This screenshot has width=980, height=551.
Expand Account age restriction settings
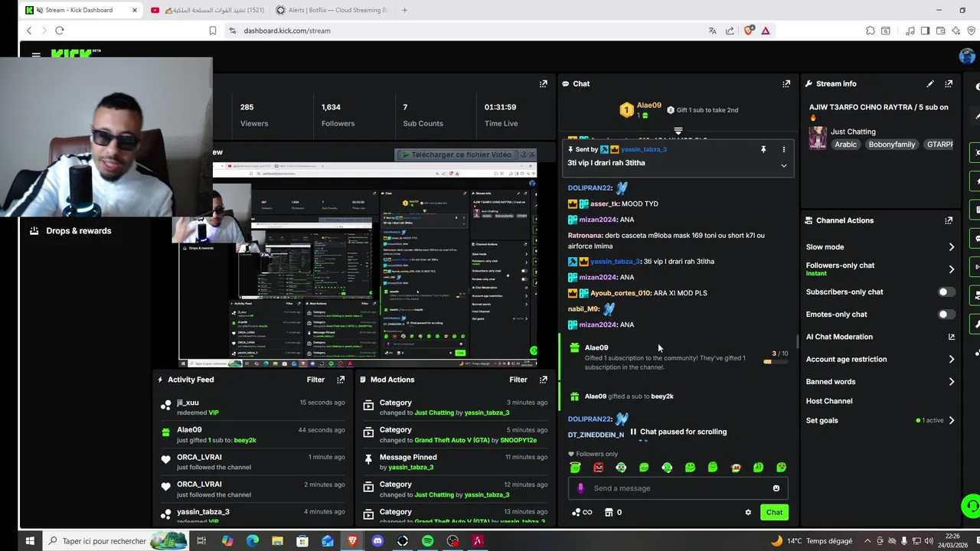(x=951, y=359)
